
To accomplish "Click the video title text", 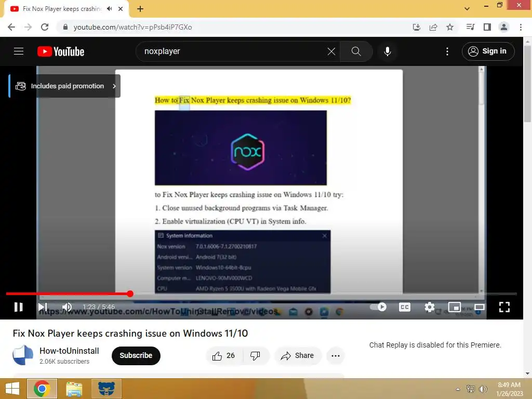I will 130,334.
